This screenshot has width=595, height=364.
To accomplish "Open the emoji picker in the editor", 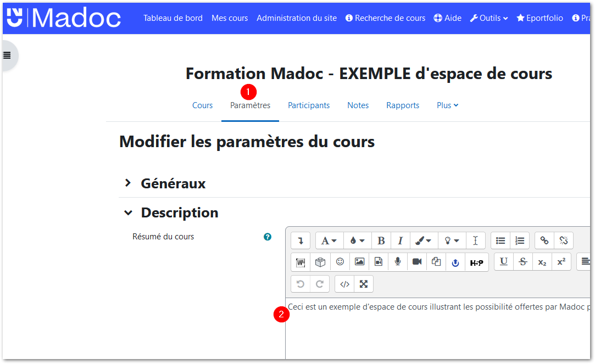I will coord(340,262).
